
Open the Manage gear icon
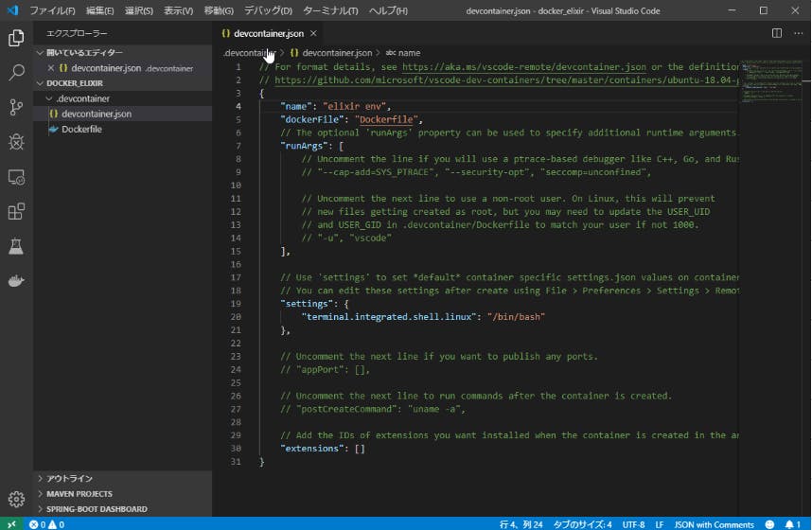tap(16, 499)
